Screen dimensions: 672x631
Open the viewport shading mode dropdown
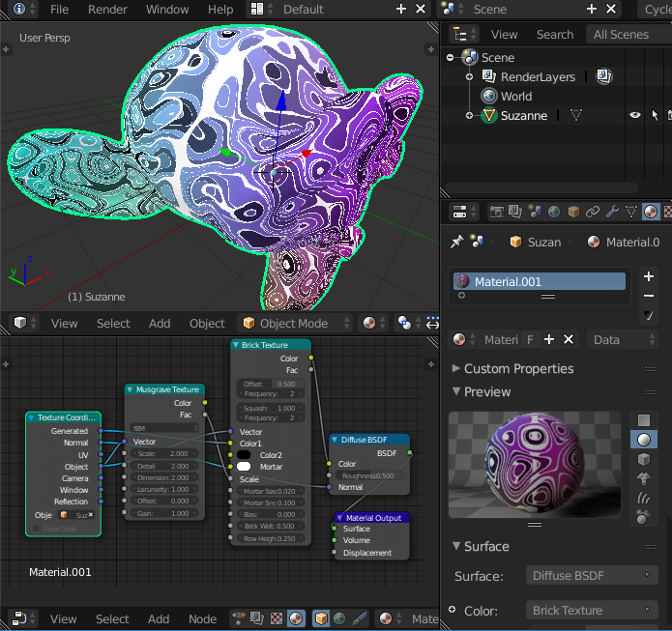click(374, 323)
